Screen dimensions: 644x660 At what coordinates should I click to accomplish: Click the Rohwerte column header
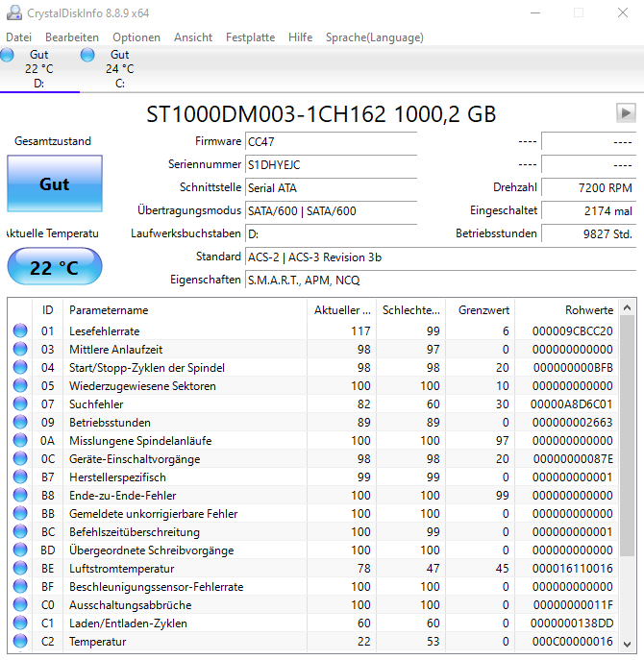pyautogui.click(x=566, y=310)
